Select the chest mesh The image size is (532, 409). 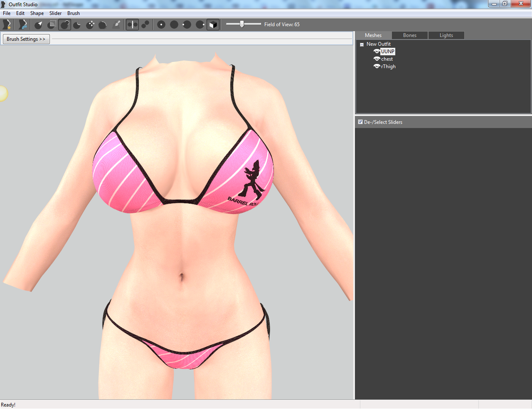387,59
